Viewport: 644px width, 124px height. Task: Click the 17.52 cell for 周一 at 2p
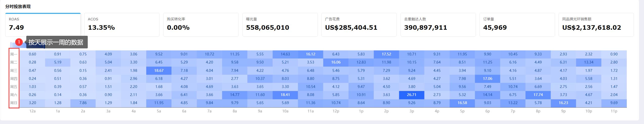tap(386, 54)
